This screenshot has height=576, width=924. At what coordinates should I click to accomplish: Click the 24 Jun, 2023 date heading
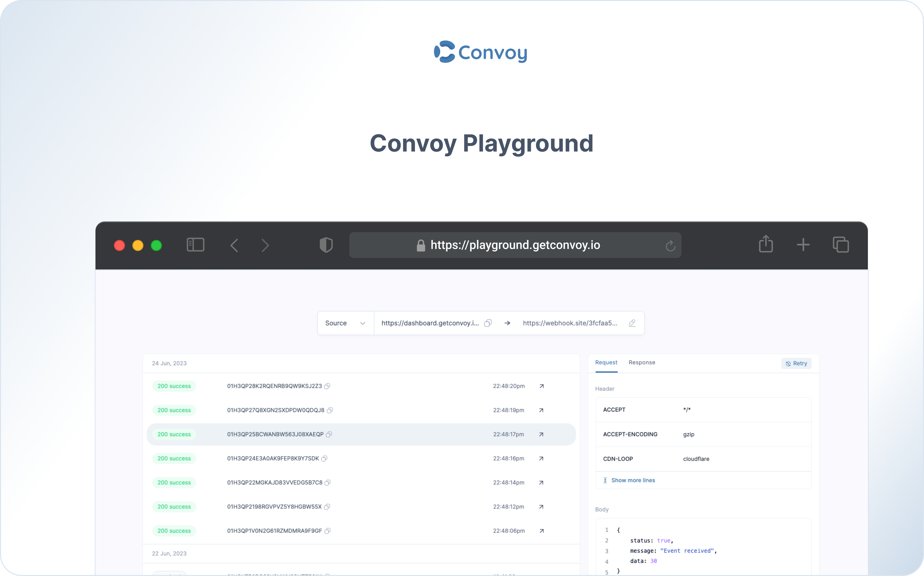(169, 363)
